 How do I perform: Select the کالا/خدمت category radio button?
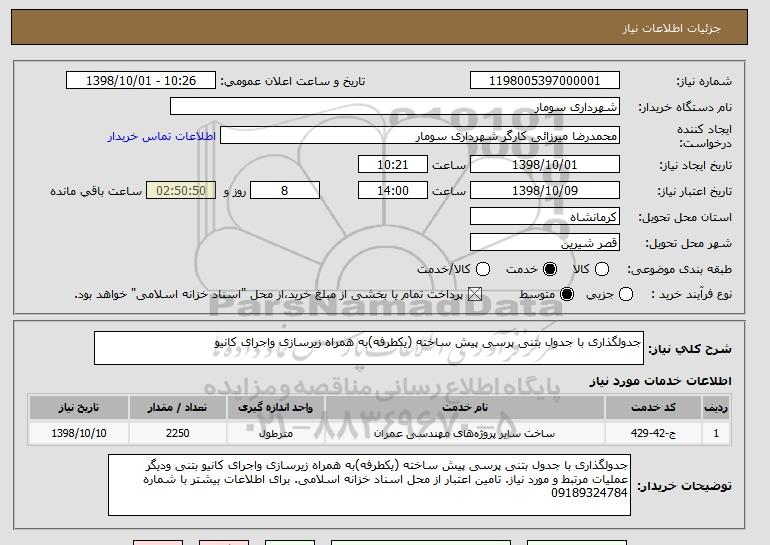483,269
